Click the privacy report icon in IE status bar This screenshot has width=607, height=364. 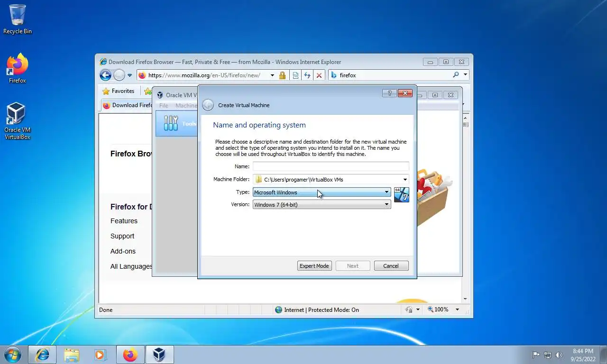pos(409,310)
